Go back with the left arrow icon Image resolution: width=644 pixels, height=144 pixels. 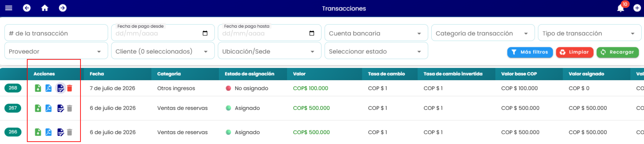point(27,8)
